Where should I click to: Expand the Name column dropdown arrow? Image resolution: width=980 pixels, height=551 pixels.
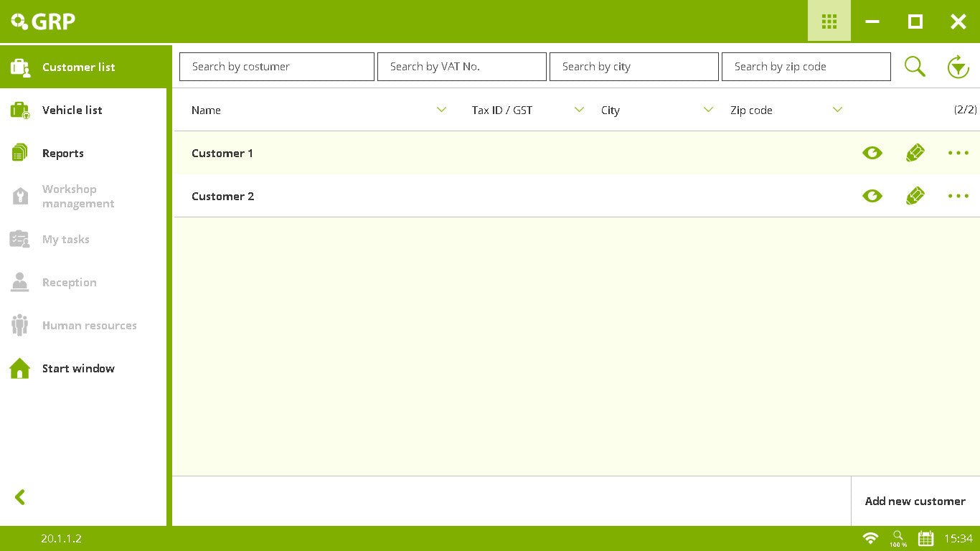[x=441, y=110]
